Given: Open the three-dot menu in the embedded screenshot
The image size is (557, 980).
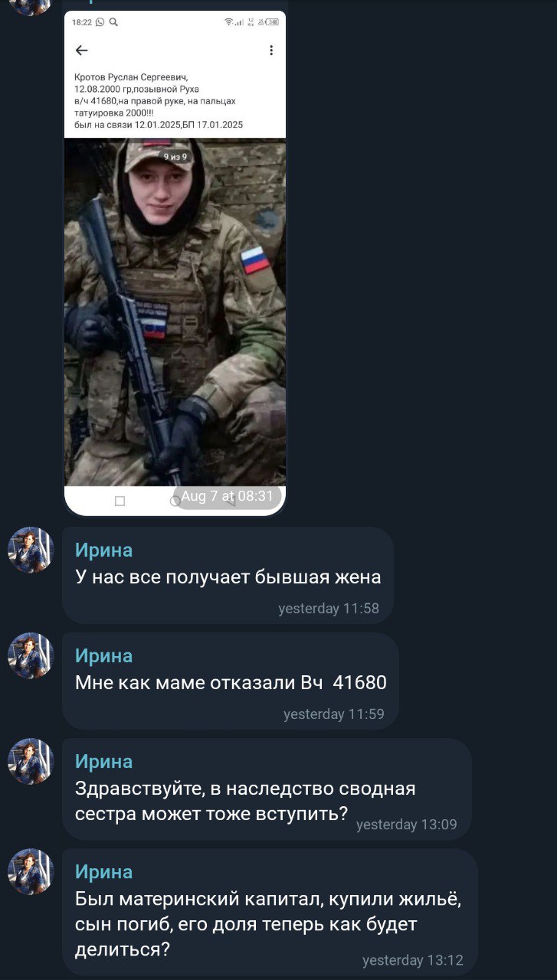Looking at the screenshot, I should click(271, 51).
